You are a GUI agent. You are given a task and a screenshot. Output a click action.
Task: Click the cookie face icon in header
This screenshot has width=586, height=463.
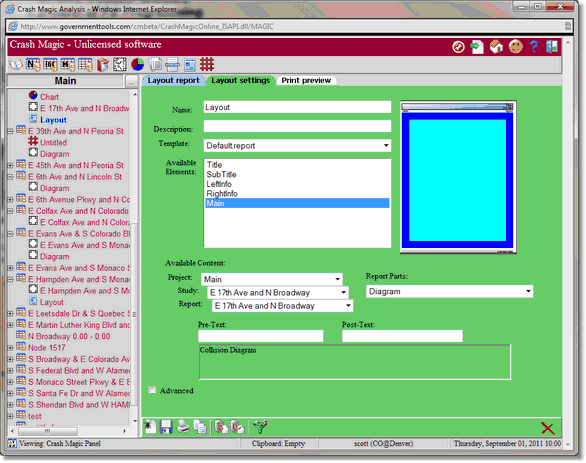pyautogui.click(x=516, y=47)
